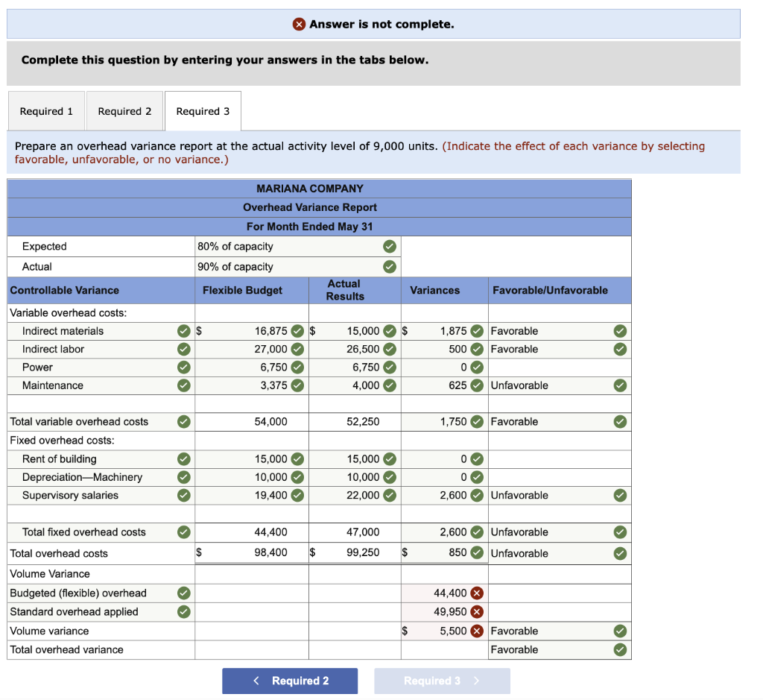
Task: Click the red X next to 44,400 budgeted overhead
Action: tap(478, 593)
